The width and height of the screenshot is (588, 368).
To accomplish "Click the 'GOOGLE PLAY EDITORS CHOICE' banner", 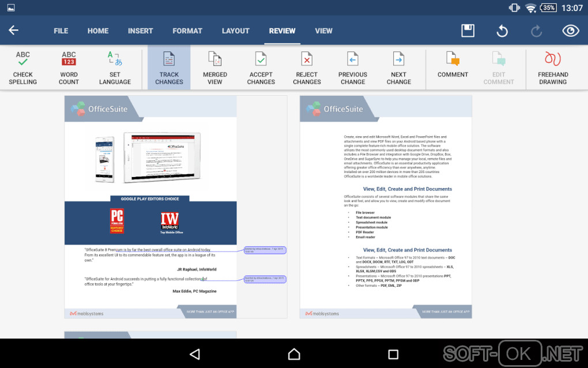I will (150, 199).
